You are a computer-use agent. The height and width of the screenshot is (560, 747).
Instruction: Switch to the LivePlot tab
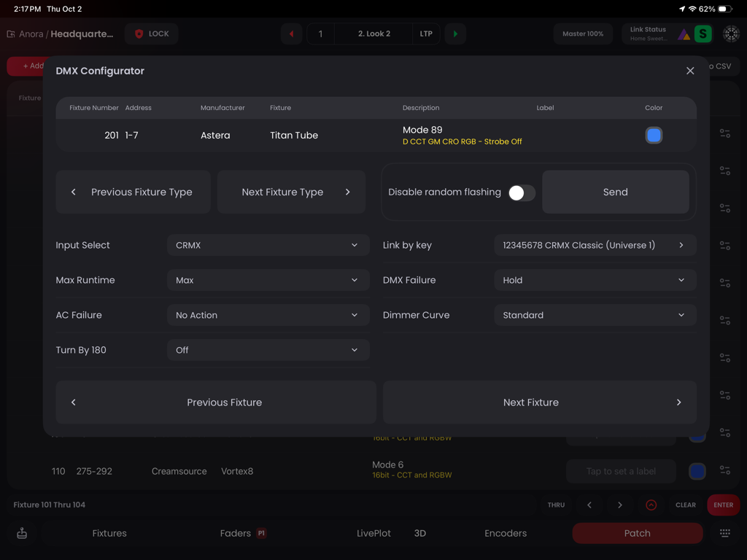click(373, 533)
